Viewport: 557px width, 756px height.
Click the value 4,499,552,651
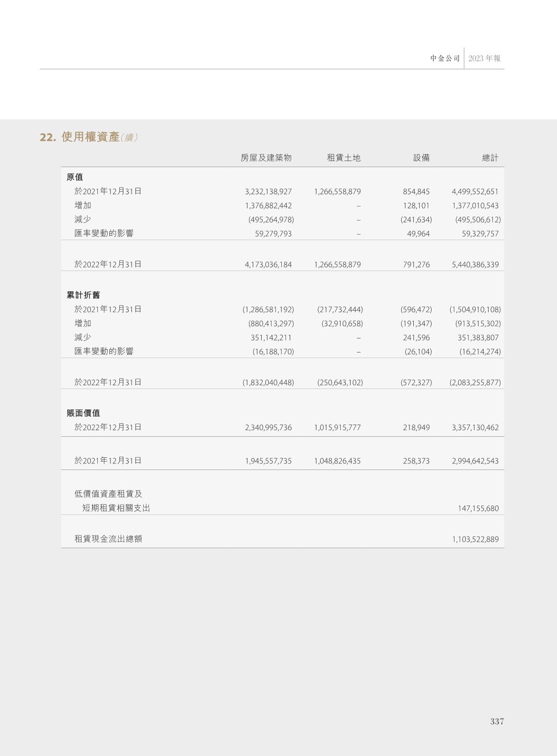pos(475,192)
